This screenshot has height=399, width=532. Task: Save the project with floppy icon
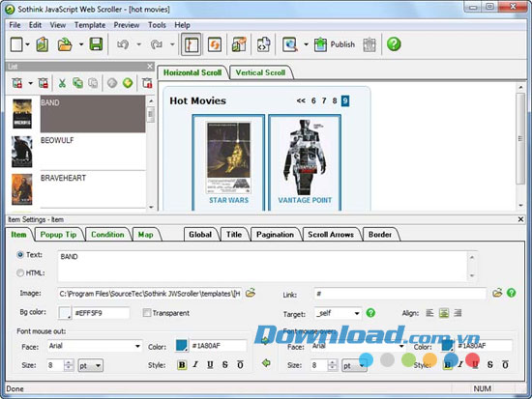[x=96, y=44]
